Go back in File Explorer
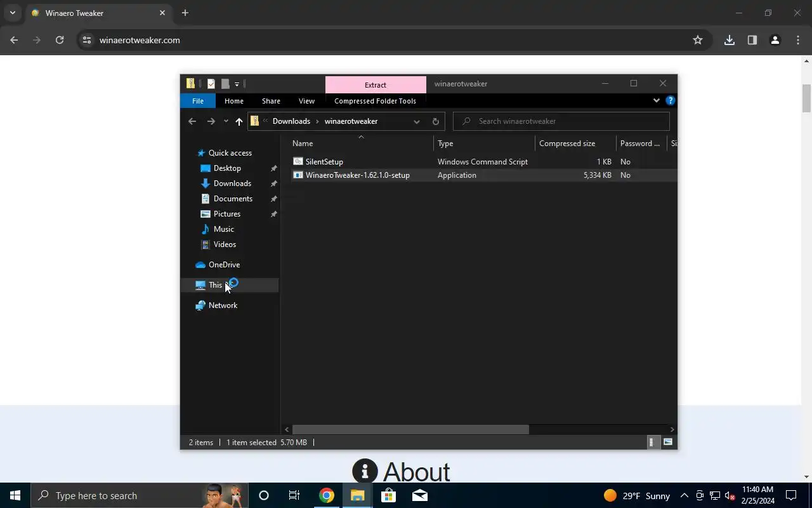812x508 pixels. click(192, 121)
